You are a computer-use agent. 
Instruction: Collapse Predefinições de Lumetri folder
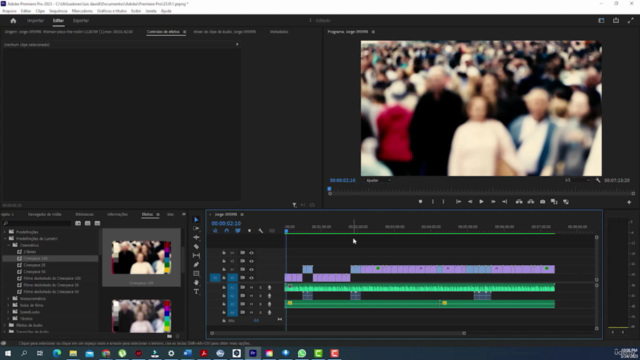click(x=5, y=238)
